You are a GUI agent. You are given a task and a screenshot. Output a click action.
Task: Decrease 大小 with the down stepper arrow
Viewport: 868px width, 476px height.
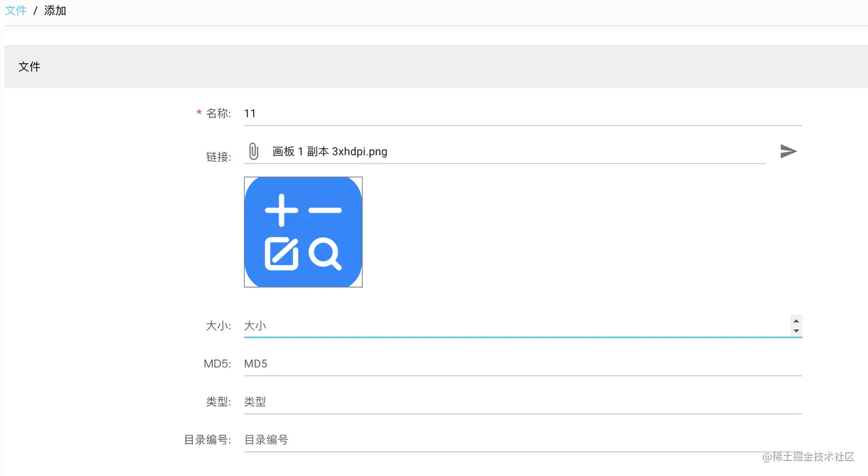[796, 331]
